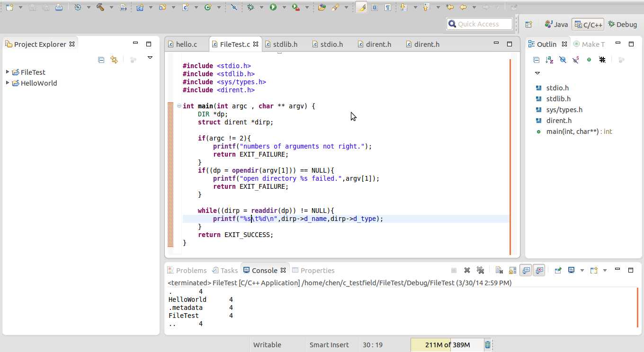Switch to hello.c tab

click(187, 44)
